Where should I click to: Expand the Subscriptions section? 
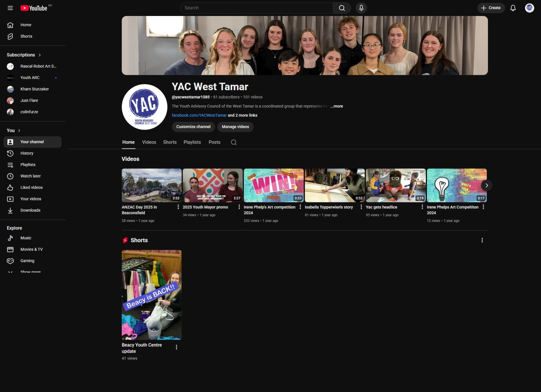point(24,55)
